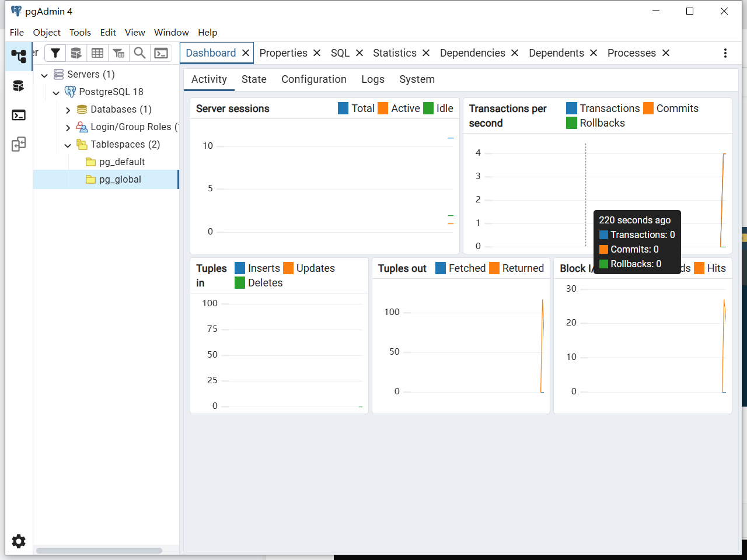Open the three-dot panel options menu

[725, 53]
